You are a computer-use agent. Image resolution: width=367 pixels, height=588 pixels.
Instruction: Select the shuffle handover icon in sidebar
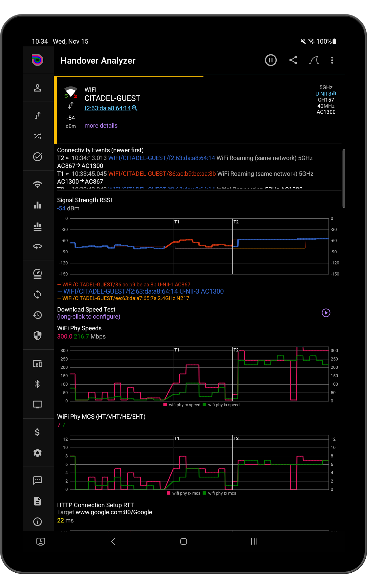tap(38, 136)
